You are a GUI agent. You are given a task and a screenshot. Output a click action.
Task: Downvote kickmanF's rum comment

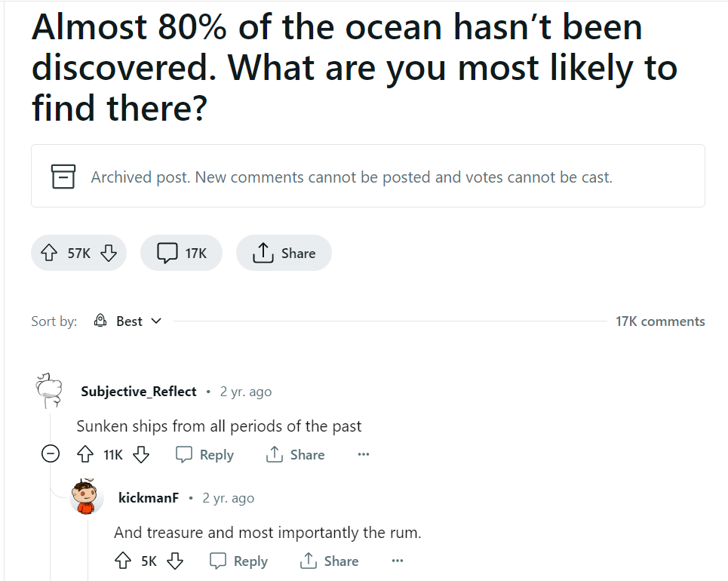(x=175, y=561)
